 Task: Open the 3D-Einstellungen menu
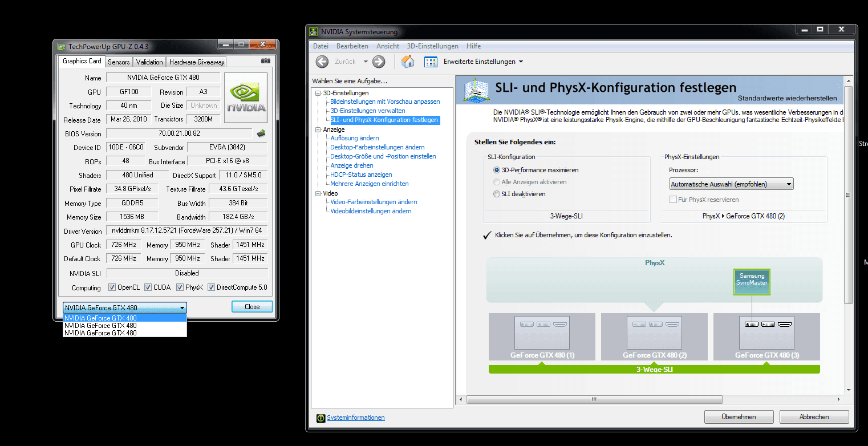[x=432, y=46]
